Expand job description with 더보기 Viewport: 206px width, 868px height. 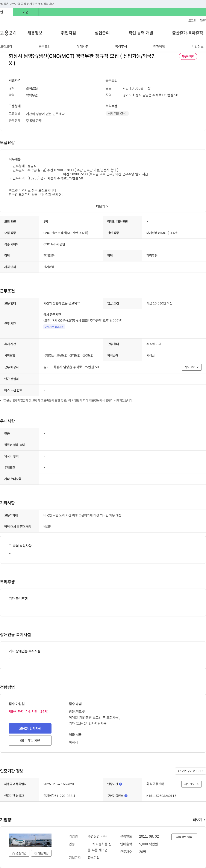click(x=102, y=206)
